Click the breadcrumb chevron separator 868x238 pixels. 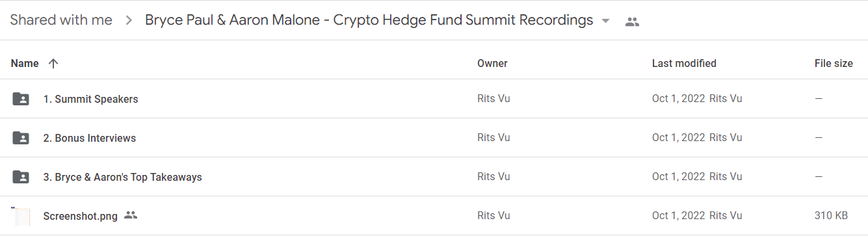(x=129, y=21)
